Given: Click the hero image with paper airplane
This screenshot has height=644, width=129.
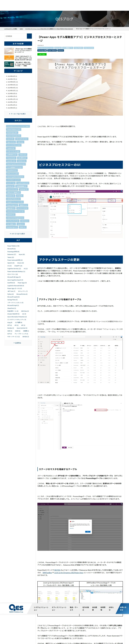Looking at the screenshot, I should pyautogui.click(x=80, y=87).
